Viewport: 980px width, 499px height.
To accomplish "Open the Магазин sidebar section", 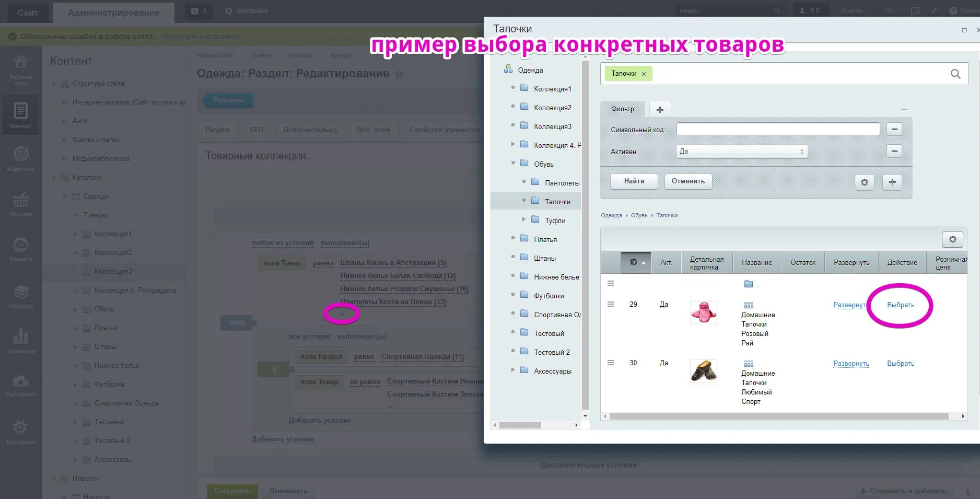I will pyautogui.click(x=21, y=204).
